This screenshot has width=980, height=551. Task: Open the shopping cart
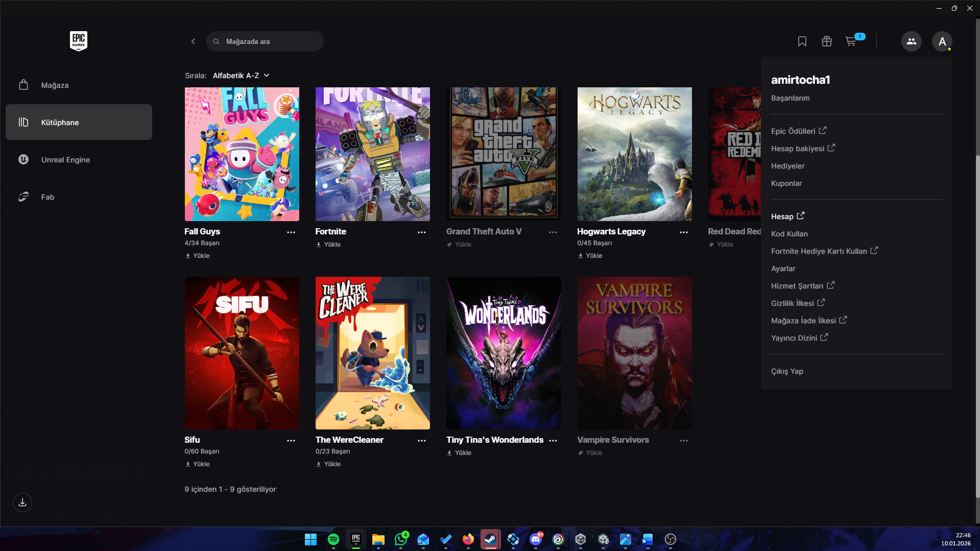coord(851,41)
